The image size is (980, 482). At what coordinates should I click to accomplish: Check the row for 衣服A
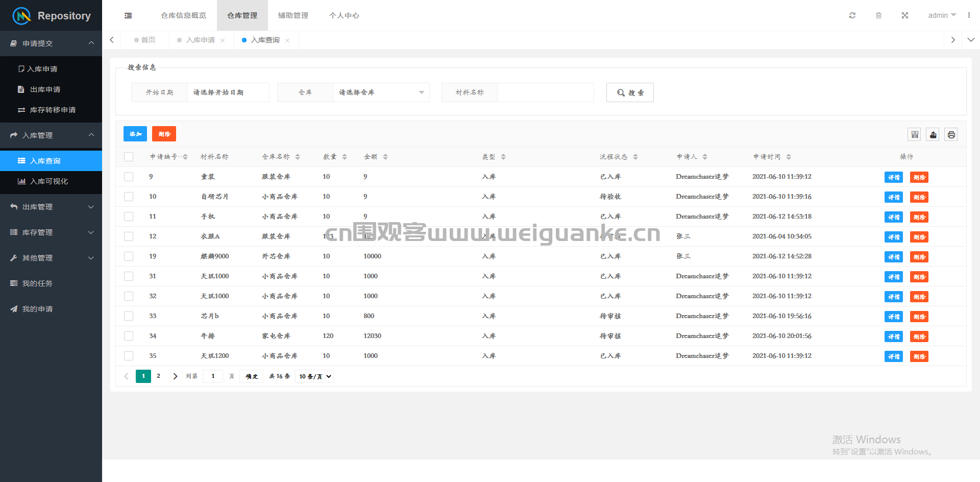(129, 236)
